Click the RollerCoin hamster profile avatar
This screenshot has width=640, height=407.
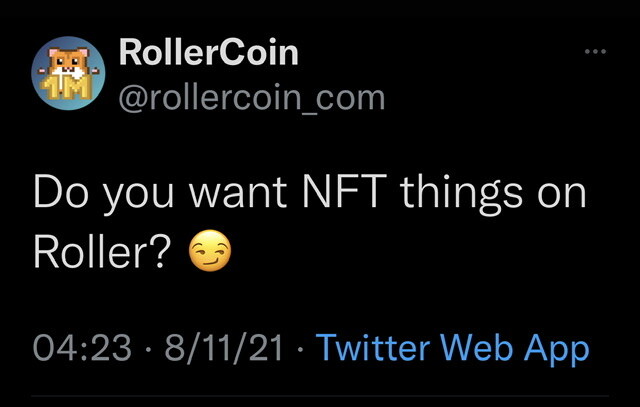(69, 73)
